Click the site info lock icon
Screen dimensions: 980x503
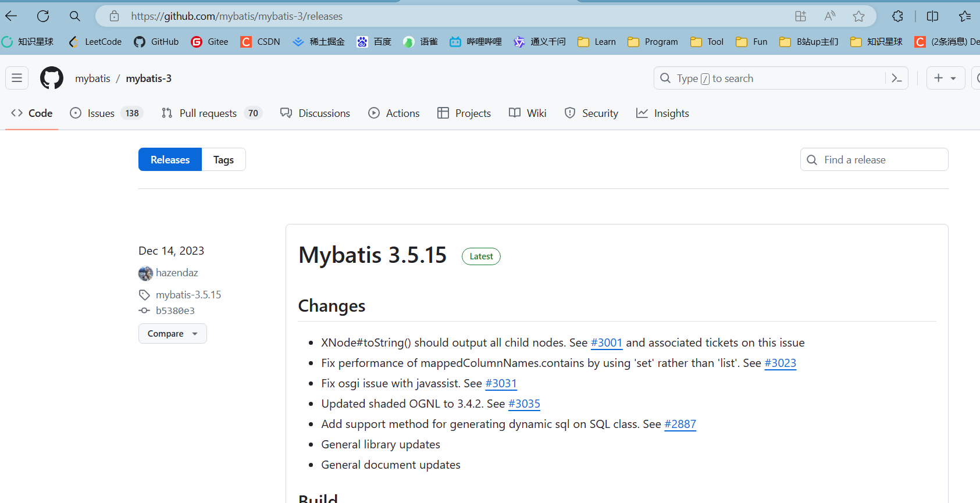pos(115,16)
